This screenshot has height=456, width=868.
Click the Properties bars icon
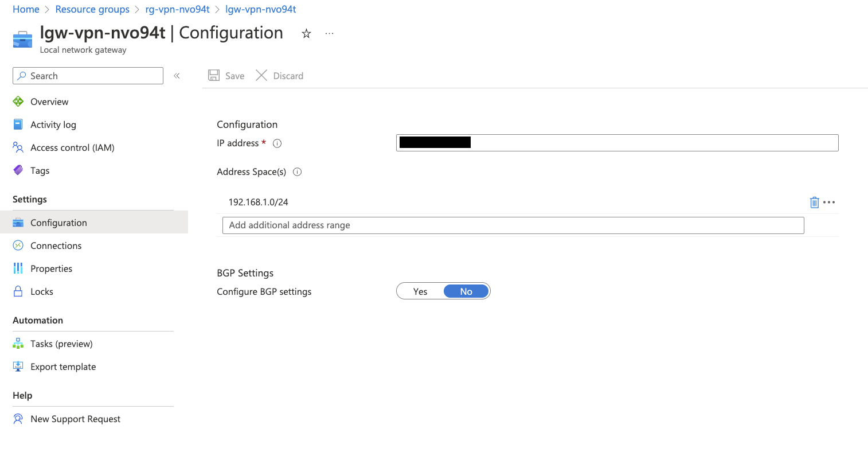(18, 268)
